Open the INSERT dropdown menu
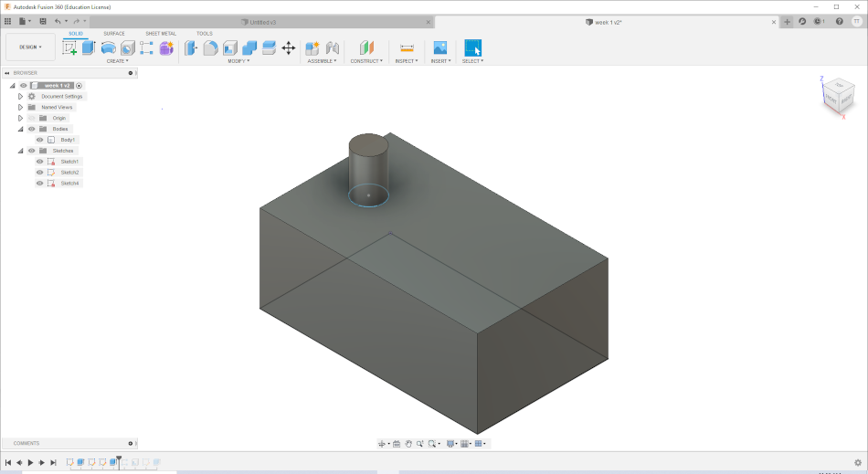The image size is (868, 474). coord(441,61)
